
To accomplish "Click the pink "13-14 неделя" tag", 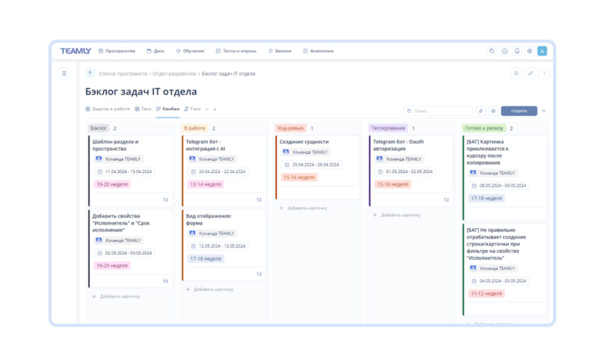I will click(x=206, y=184).
